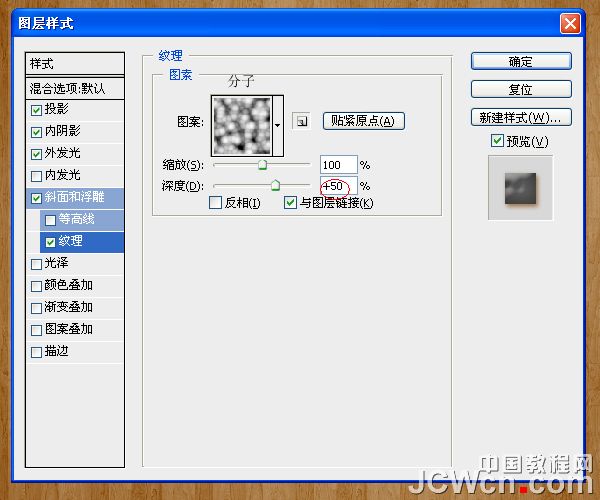
Task: Click the 缩放 percentage input field
Action: 338,164
